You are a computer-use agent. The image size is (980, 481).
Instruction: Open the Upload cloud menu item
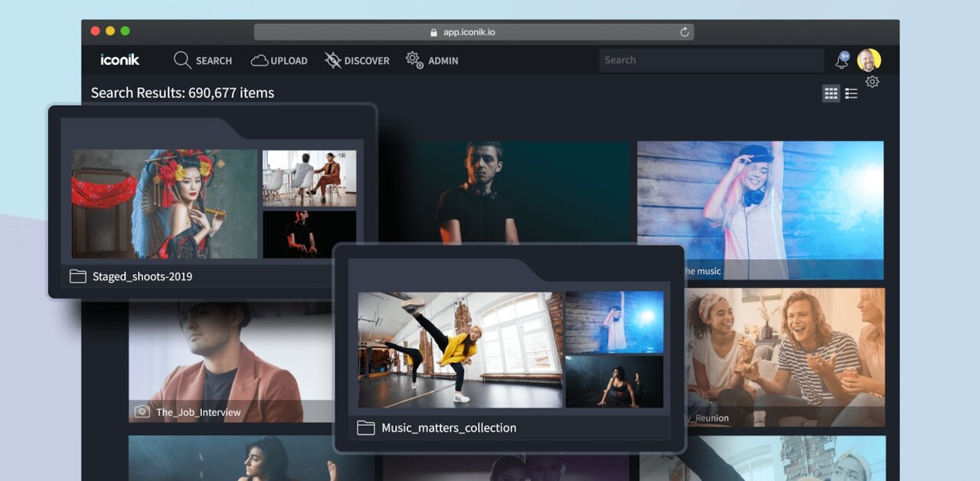coord(279,61)
